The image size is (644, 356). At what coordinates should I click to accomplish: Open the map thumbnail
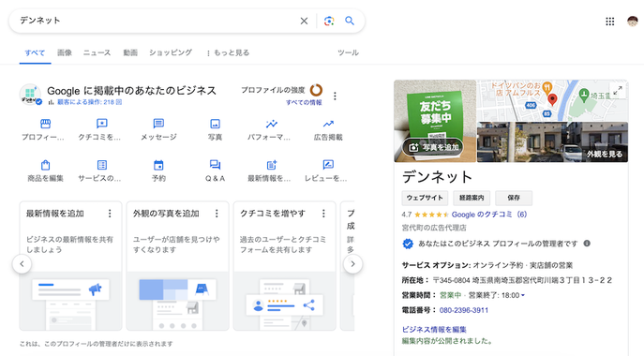pyautogui.click(x=552, y=100)
